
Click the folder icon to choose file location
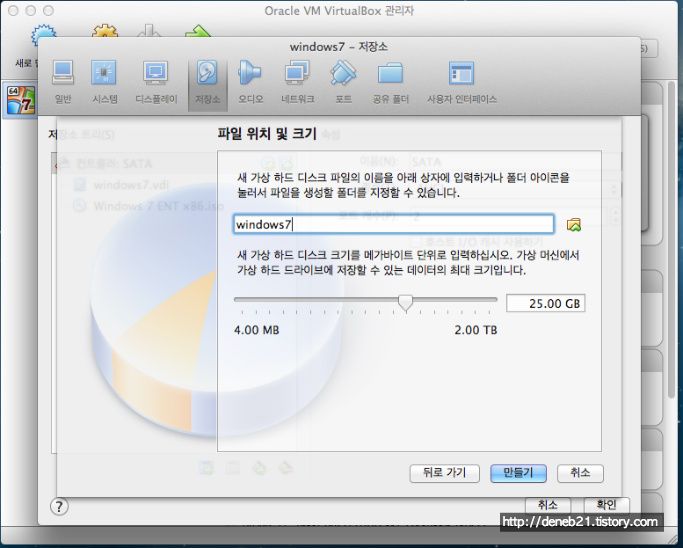[573, 225]
